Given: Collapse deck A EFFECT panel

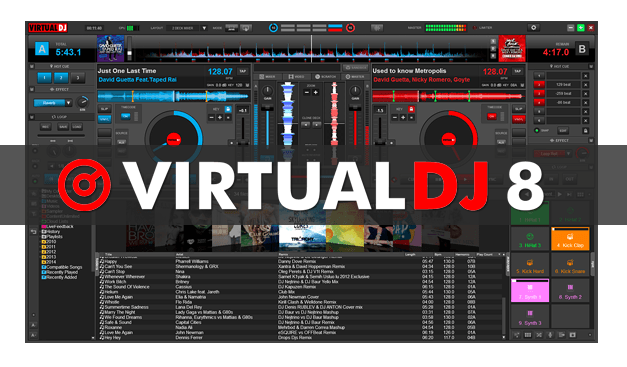Looking at the screenshot, I should click(32, 90).
